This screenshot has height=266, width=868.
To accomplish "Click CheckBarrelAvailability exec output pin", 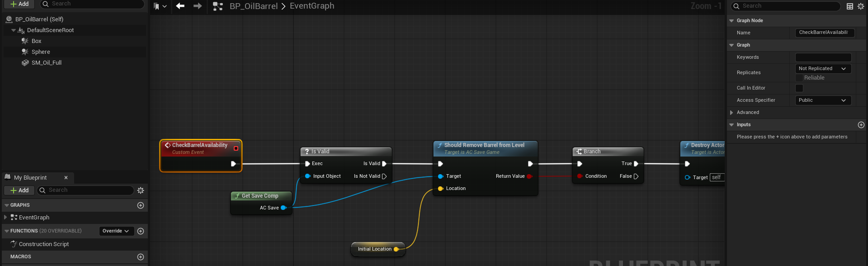I will point(233,164).
